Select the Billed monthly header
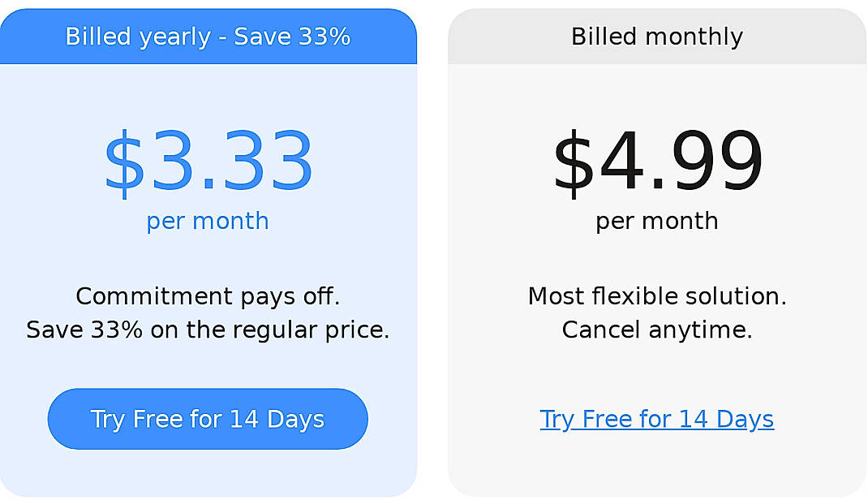 (x=656, y=36)
